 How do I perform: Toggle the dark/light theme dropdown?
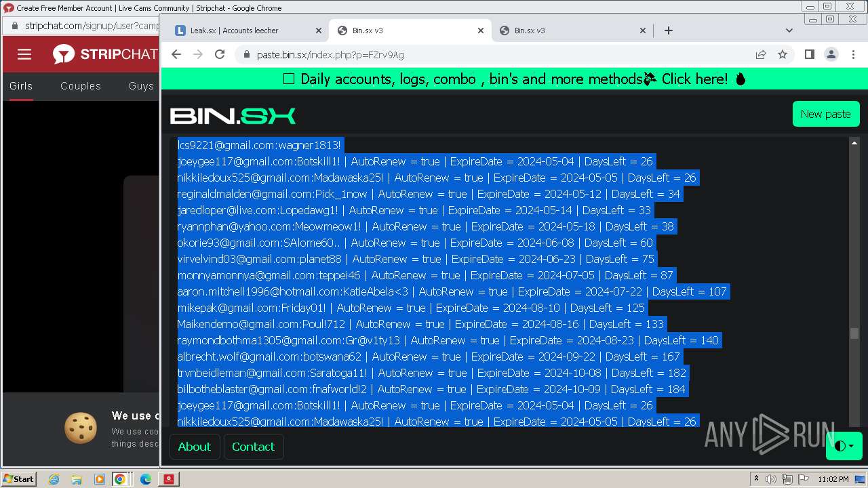tap(844, 446)
